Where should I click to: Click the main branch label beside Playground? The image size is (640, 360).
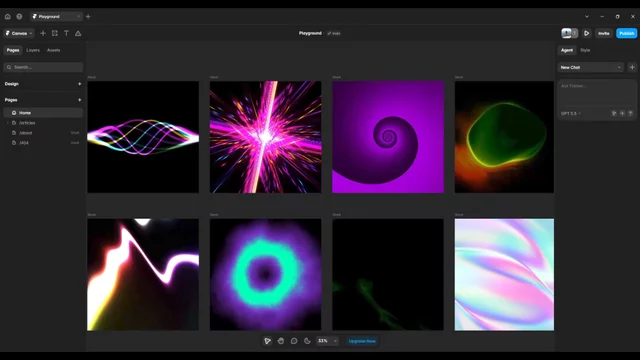tap(334, 33)
